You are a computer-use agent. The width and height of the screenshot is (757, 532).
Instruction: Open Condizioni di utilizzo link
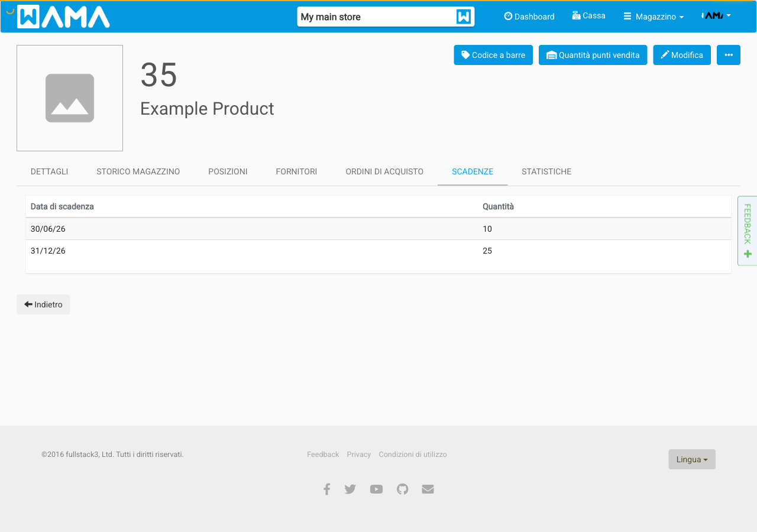click(413, 455)
